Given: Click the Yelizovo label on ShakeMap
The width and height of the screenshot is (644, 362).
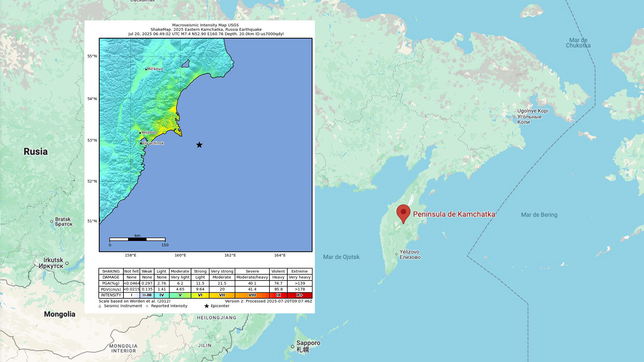Looking at the screenshot, I should 149,132.
